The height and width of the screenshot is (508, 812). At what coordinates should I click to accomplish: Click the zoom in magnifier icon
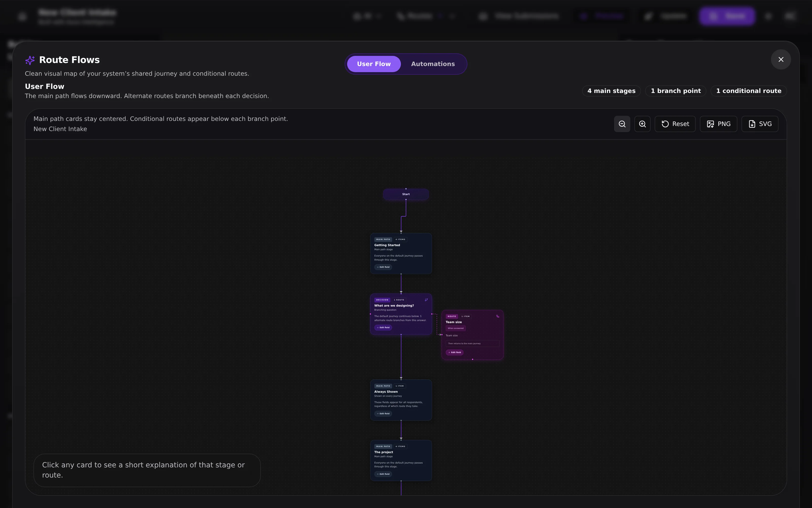click(642, 124)
